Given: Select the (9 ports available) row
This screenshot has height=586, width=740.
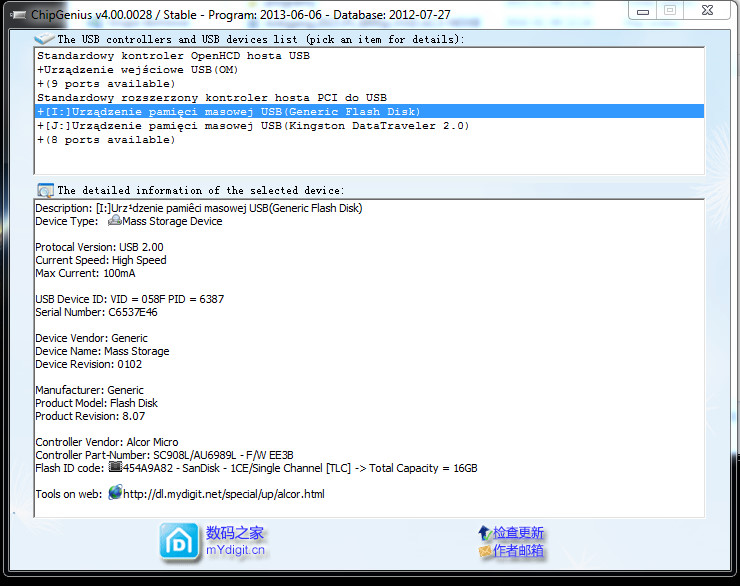Looking at the screenshot, I should [370, 84].
